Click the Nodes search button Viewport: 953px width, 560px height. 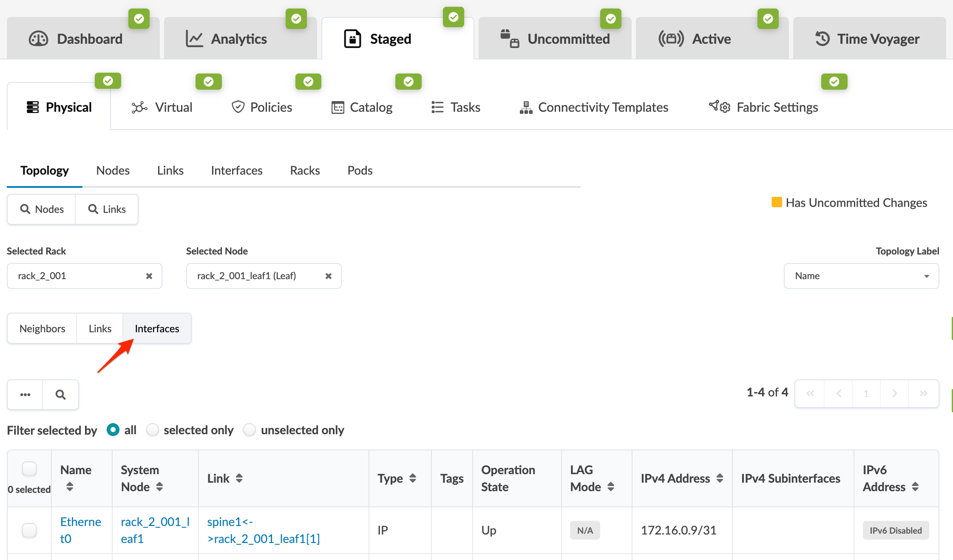42,209
